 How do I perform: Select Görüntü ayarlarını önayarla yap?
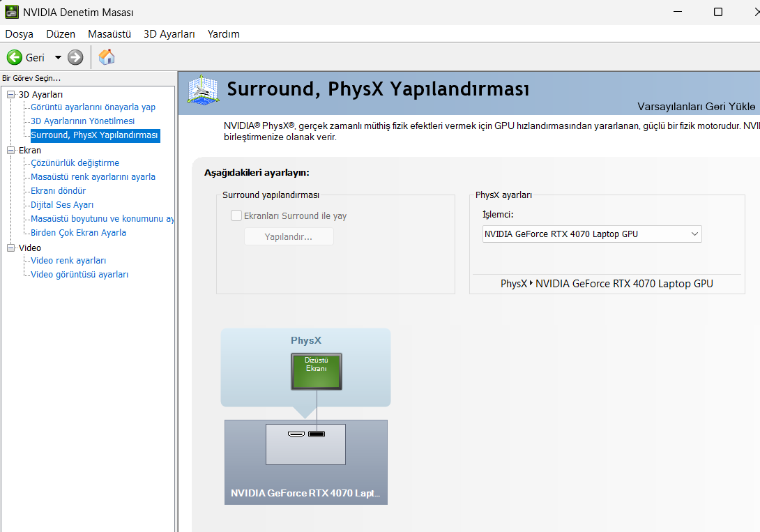(93, 107)
